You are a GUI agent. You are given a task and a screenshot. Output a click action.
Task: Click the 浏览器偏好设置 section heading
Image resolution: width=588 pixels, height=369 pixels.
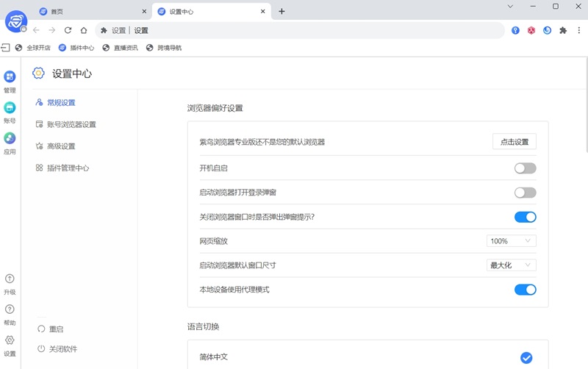pyautogui.click(x=215, y=108)
